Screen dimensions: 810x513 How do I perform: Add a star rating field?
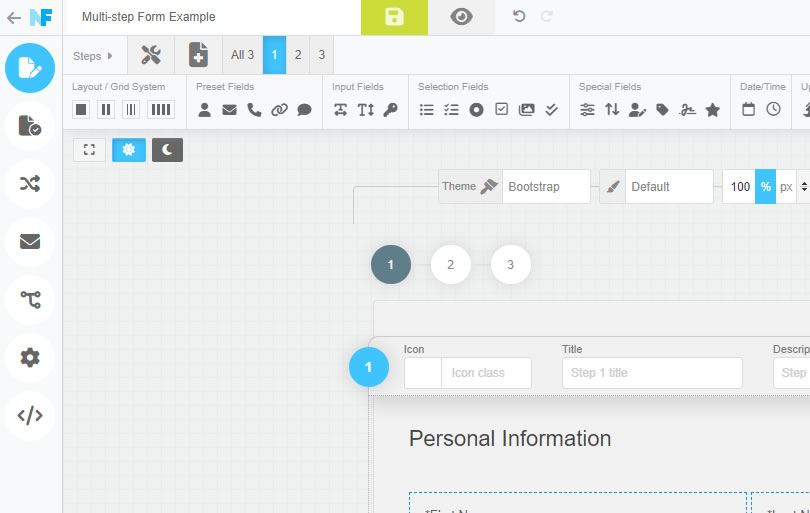tap(713, 110)
